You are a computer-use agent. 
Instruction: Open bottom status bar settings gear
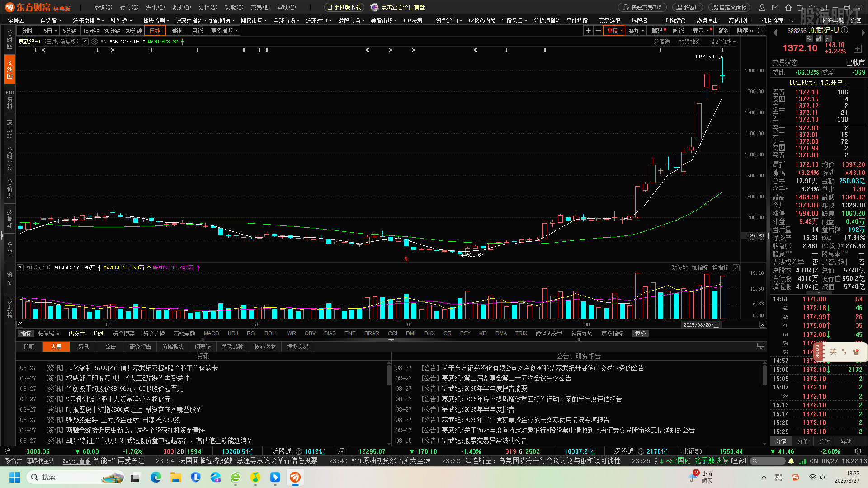(x=858, y=451)
